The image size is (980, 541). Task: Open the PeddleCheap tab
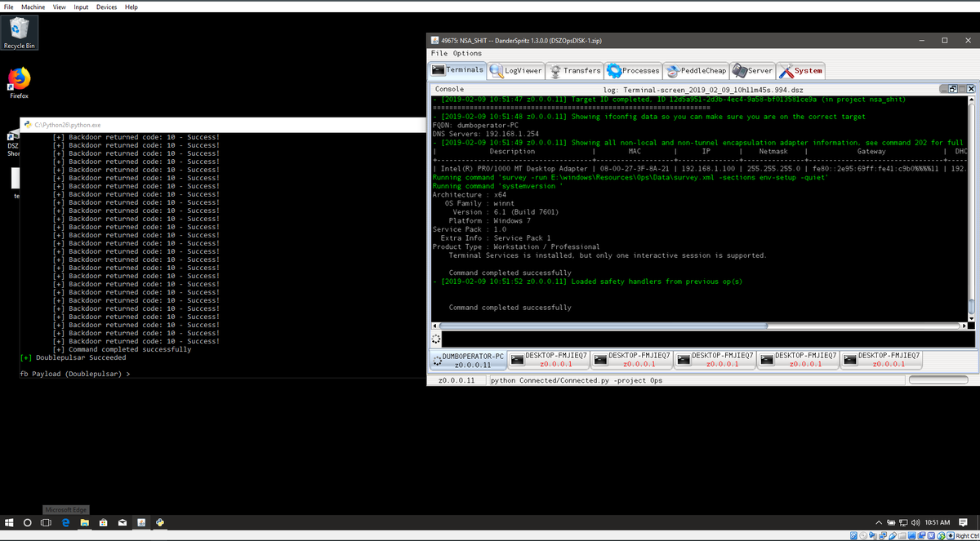coord(696,71)
